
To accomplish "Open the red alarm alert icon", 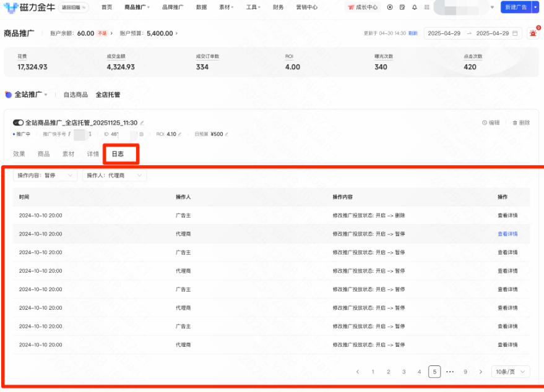I will [533, 33].
